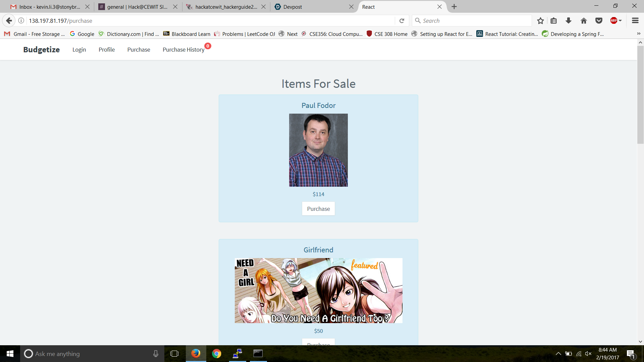Open the Firefox hamburger menu

(635, 21)
